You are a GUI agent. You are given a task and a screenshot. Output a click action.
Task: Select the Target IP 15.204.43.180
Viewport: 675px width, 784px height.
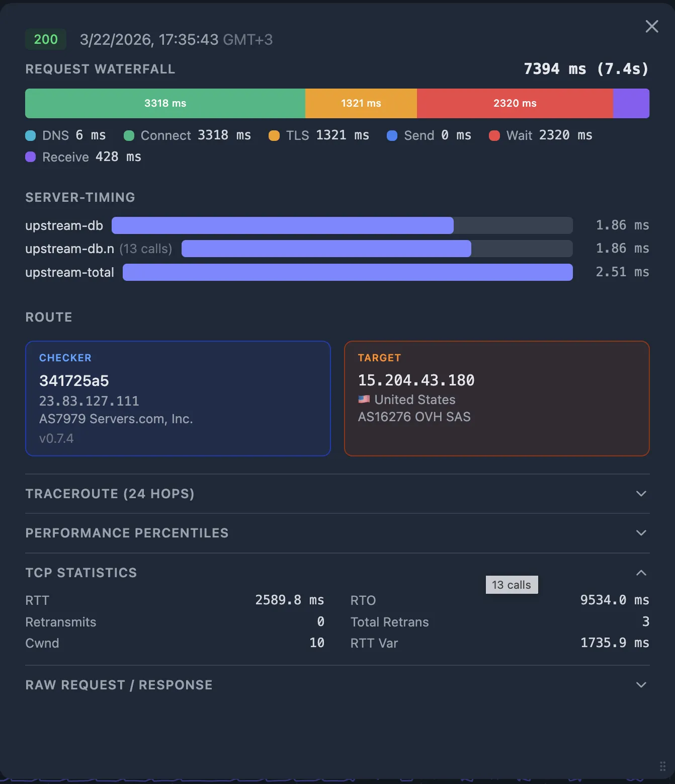[416, 380]
